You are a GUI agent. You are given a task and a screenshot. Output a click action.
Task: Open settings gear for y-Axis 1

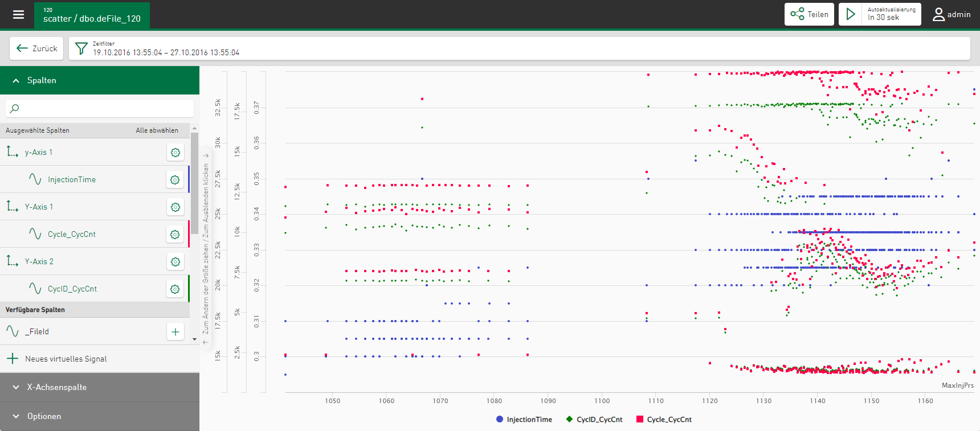(x=175, y=152)
